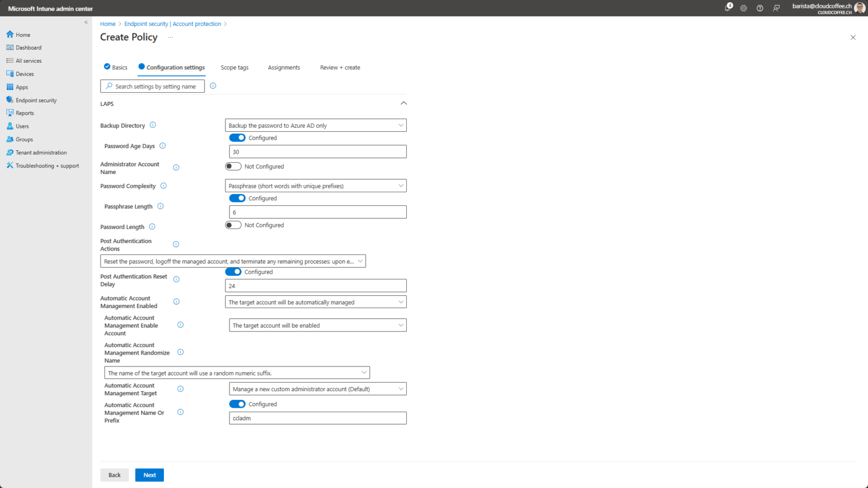Turn off Configured for Post Authentication Reset Delay
868x488 pixels.
click(233, 271)
